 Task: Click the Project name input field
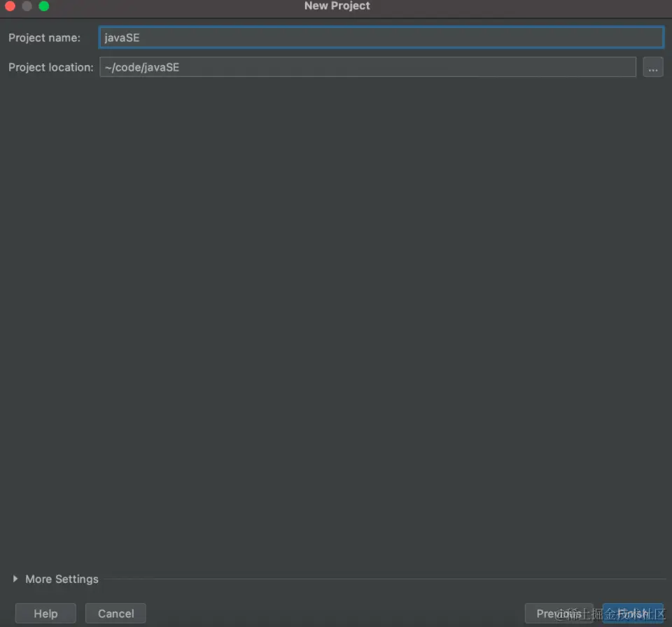(x=381, y=38)
